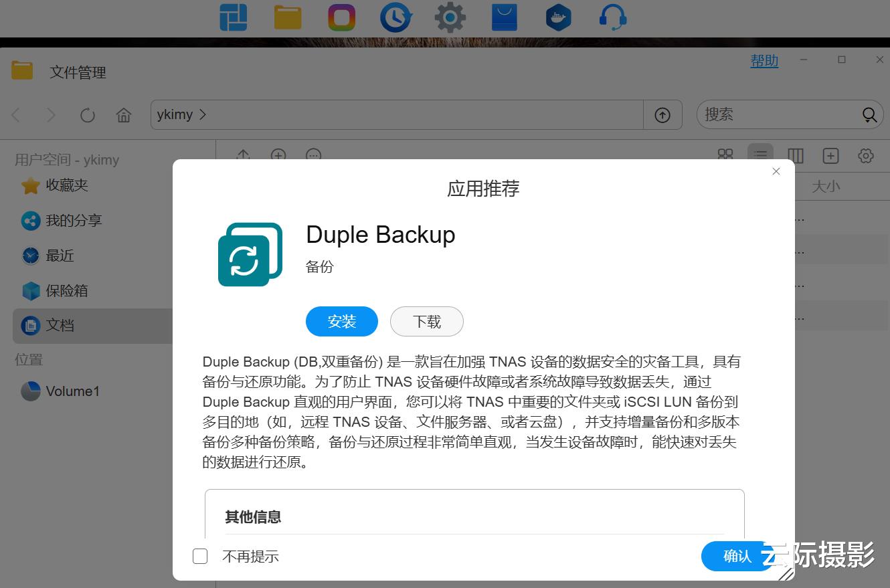Go forward with the right arrow
Image resolution: width=890 pixels, height=588 pixels.
[x=51, y=115]
